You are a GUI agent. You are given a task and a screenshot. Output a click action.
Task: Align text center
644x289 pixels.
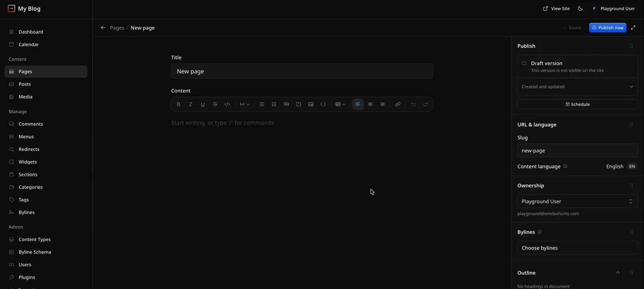point(370,104)
